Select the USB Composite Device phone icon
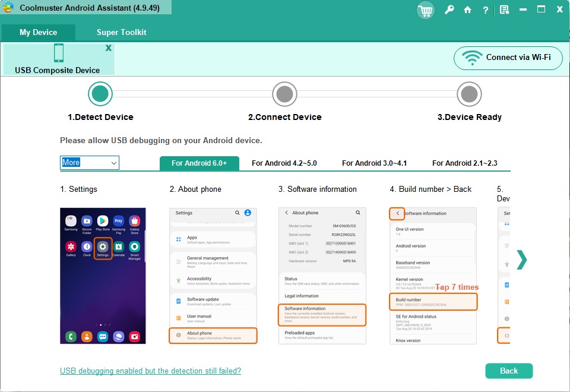 click(59, 53)
